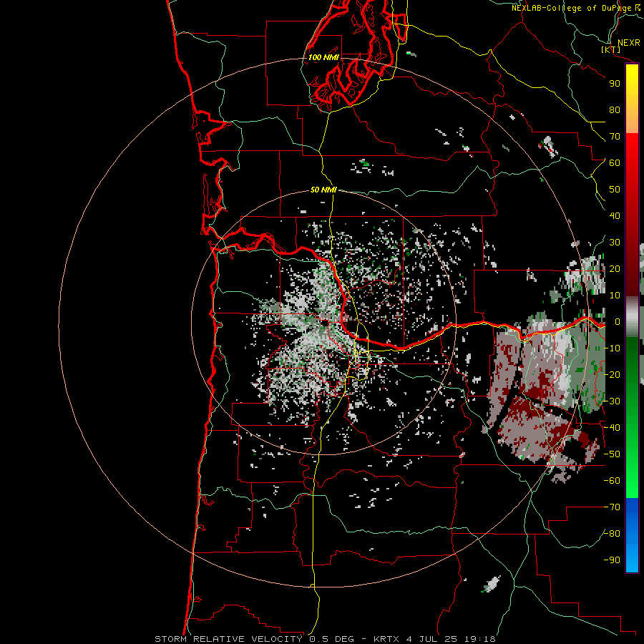Click the 100 NMI range ring label

(x=323, y=57)
